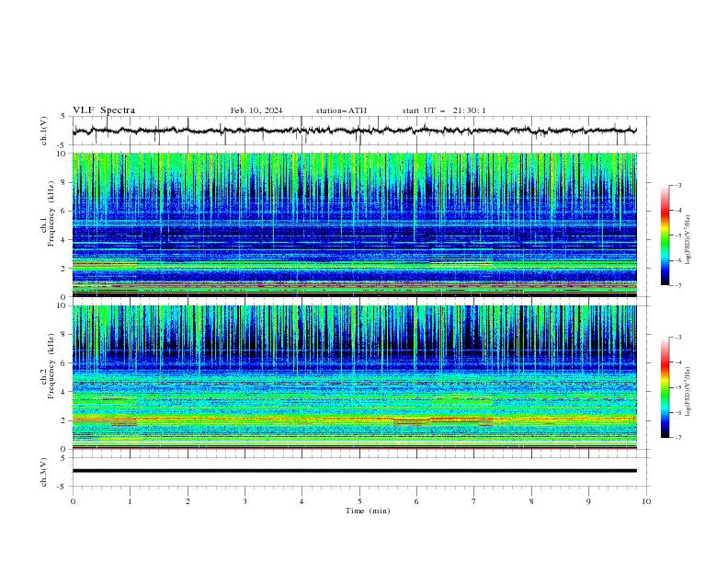Click the red band near 2 kHz in ch.2
The height and width of the screenshot is (563, 728).
click(x=354, y=419)
